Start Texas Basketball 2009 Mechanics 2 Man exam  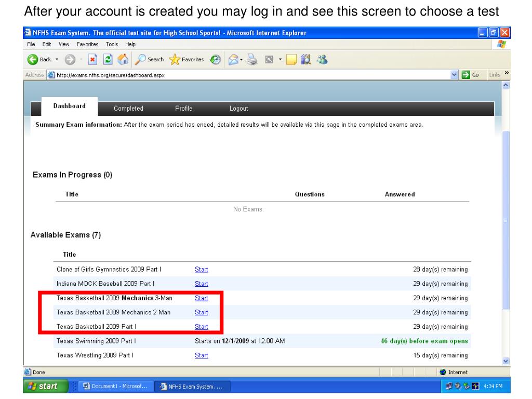point(201,312)
